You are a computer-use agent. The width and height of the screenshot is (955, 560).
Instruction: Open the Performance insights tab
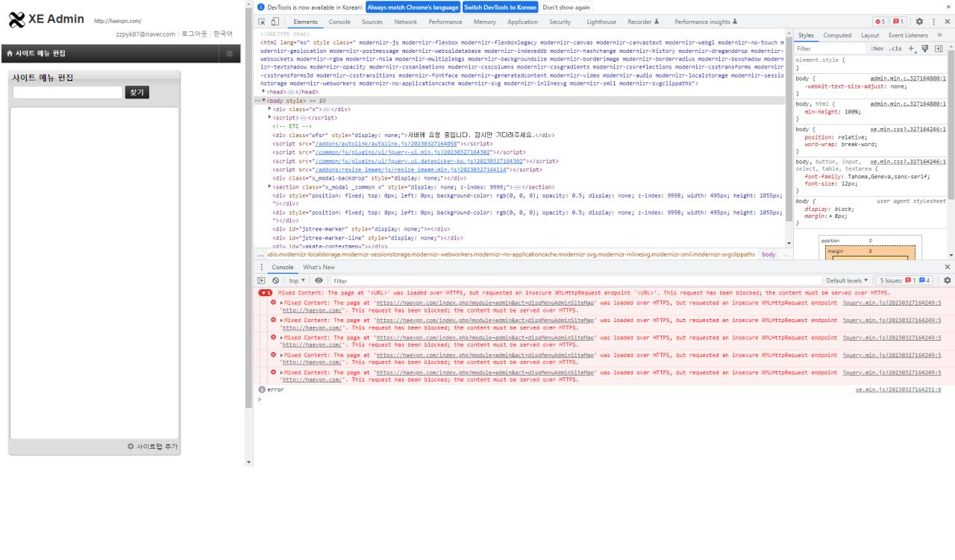point(706,22)
